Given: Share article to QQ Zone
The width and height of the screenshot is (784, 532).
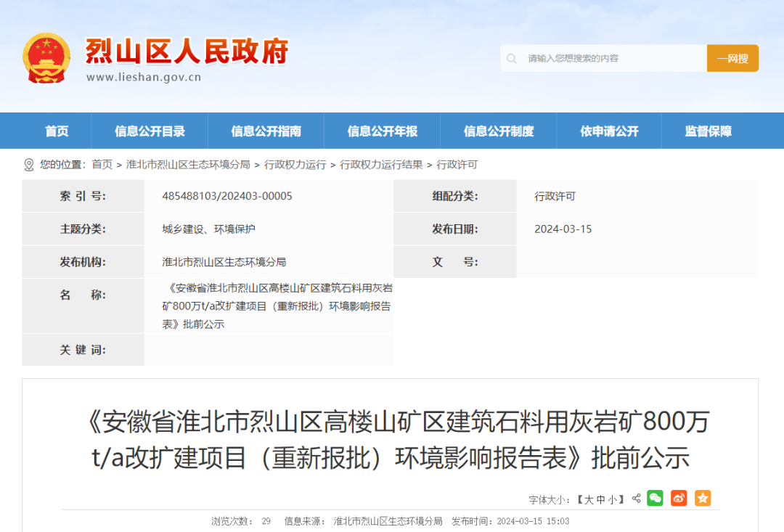Looking at the screenshot, I should point(702,498).
